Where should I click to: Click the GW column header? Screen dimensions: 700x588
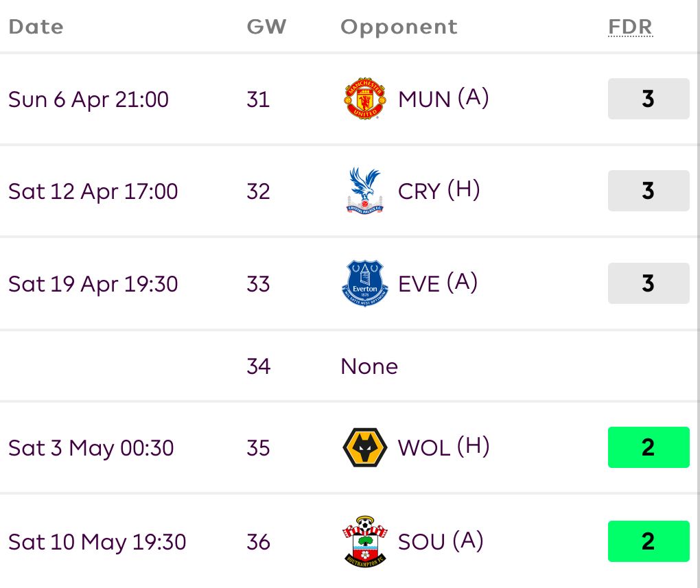click(x=266, y=27)
